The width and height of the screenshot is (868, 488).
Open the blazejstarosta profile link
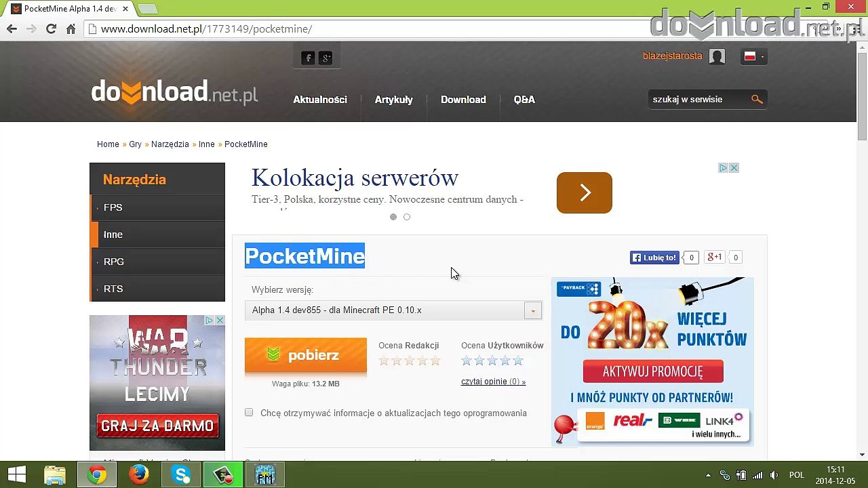(x=673, y=56)
